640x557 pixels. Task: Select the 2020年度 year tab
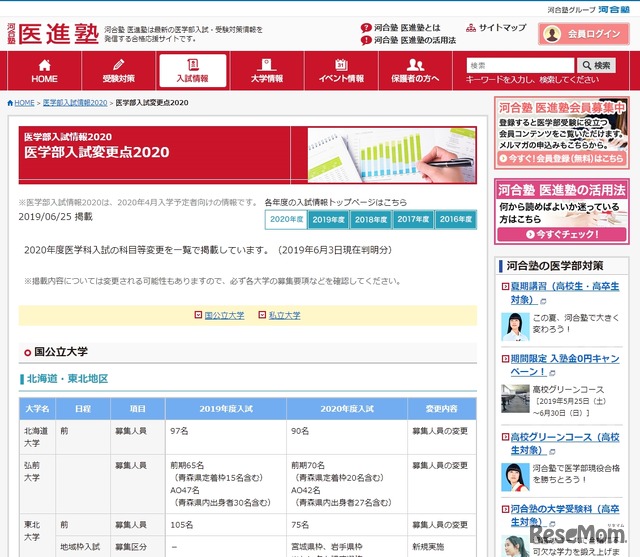(x=286, y=220)
